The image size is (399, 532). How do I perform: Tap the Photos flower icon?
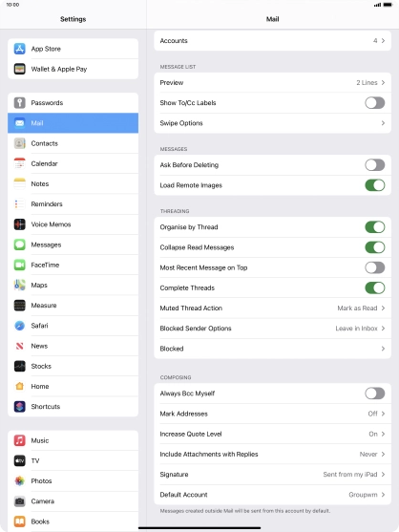pos(20,480)
